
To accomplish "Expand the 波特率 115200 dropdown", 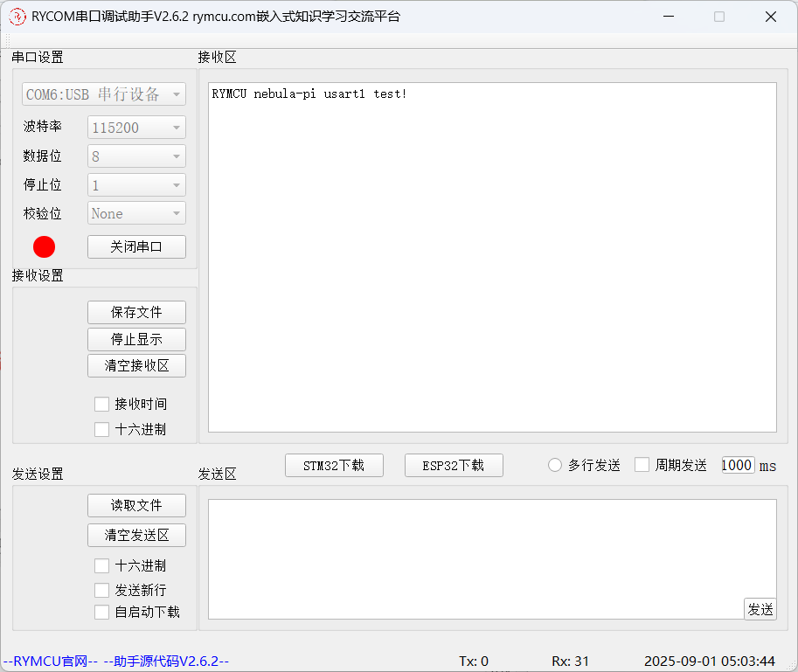I will point(136,128).
